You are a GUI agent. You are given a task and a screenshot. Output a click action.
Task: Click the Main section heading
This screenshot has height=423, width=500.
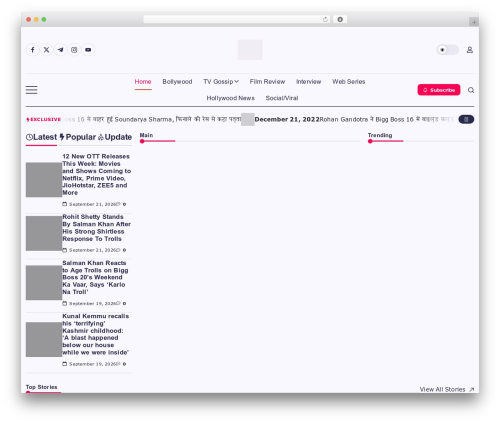click(x=146, y=135)
